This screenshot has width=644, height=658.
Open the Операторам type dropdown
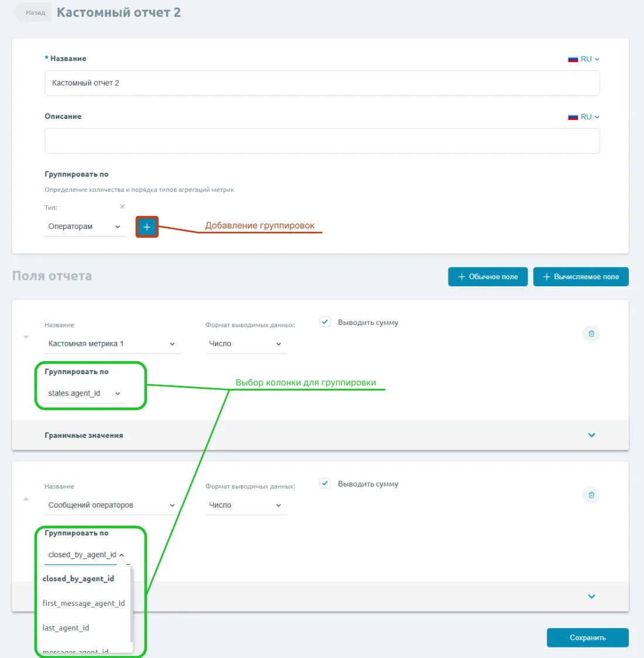(x=85, y=227)
